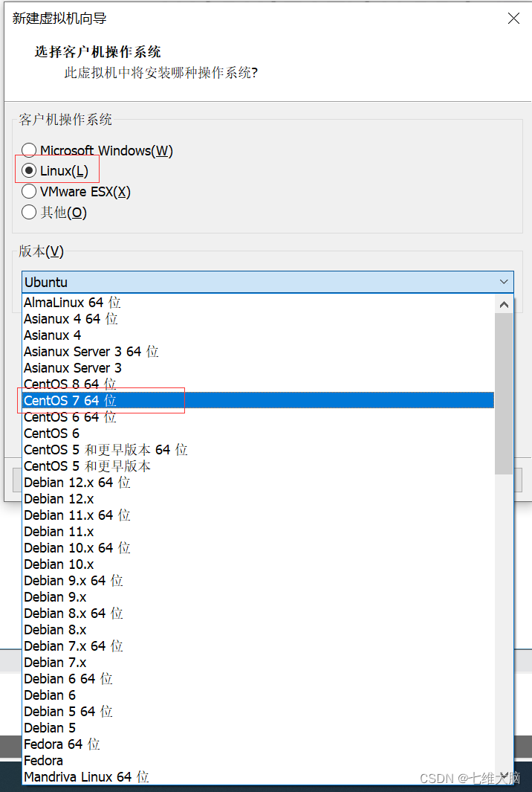Screen dimensions: 532x792
Task: Pick Debian 8.x 64 位
Action: (x=259, y=614)
